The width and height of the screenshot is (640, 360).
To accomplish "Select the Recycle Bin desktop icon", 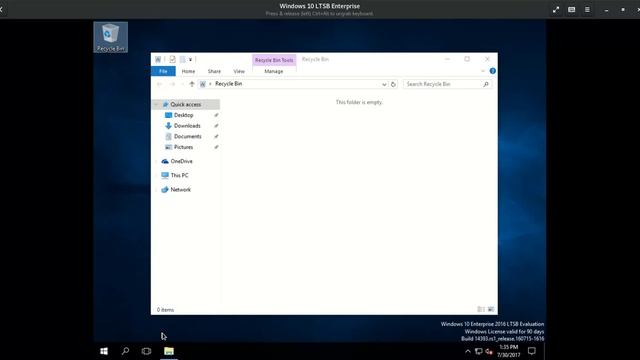I will 111,37.
